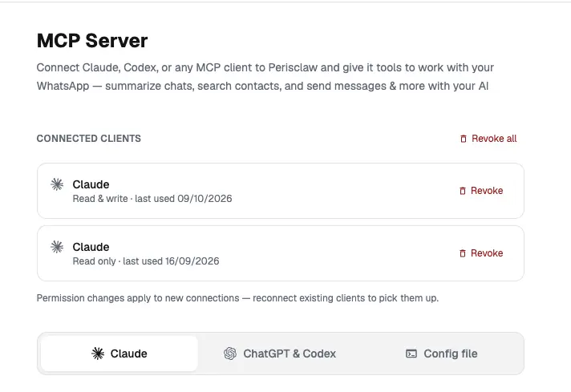
Task: Switch to the Claude tab
Action: click(119, 354)
